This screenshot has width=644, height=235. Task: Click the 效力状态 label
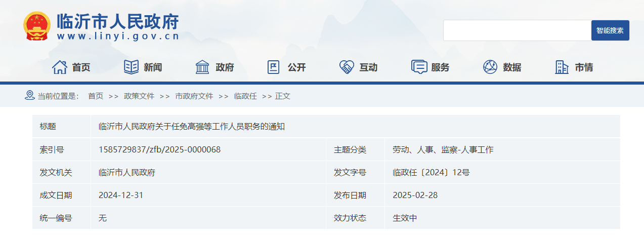pyautogui.click(x=350, y=218)
